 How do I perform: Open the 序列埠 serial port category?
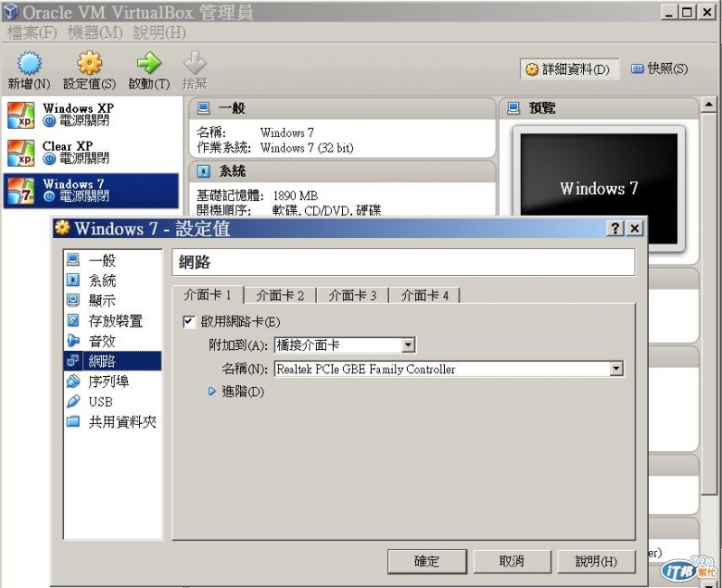tap(113, 381)
